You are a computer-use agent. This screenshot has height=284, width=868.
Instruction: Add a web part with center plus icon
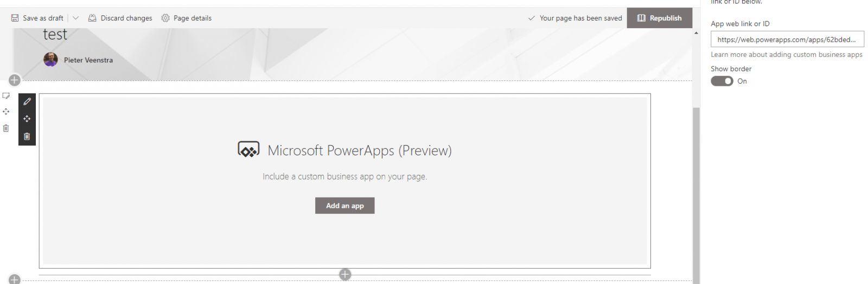[x=345, y=275]
